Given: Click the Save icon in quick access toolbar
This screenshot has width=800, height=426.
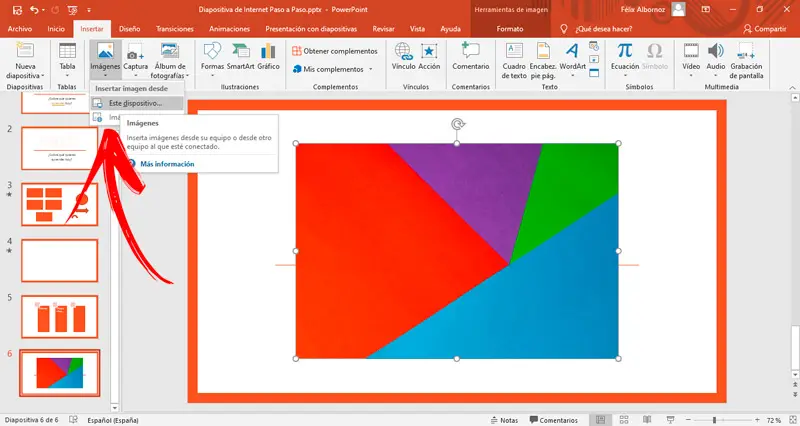Looking at the screenshot, I should point(17,10).
